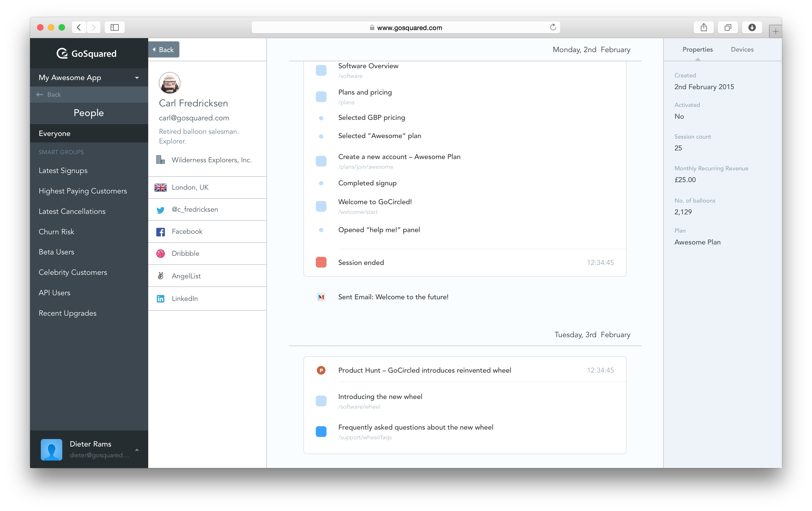Switch to the Devices tab
The image size is (812, 511).
(741, 49)
